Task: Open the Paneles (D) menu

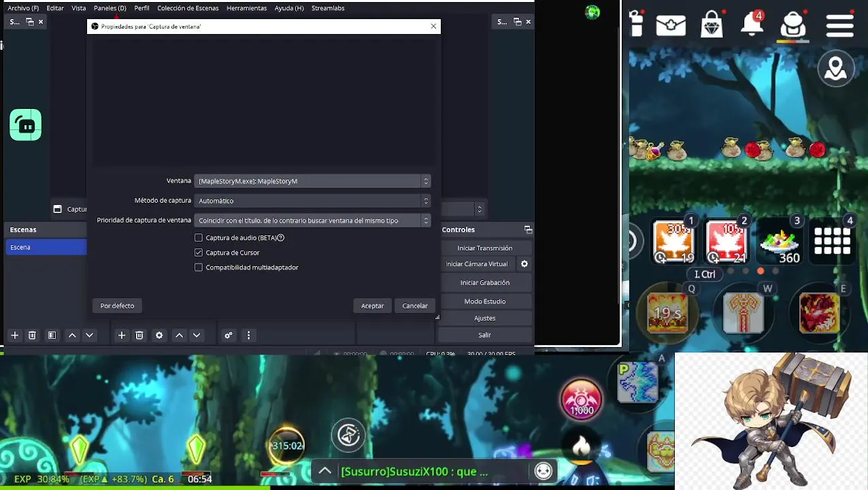Action: (110, 8)
